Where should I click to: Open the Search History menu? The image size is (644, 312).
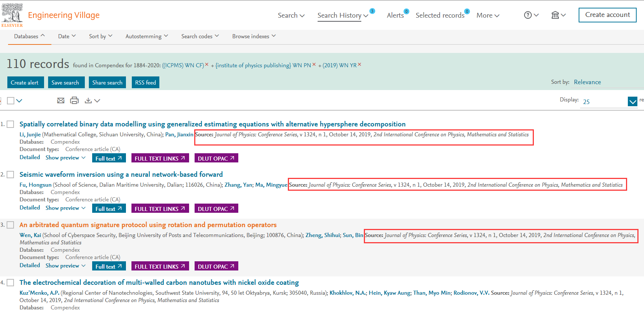tap(343, 15)
